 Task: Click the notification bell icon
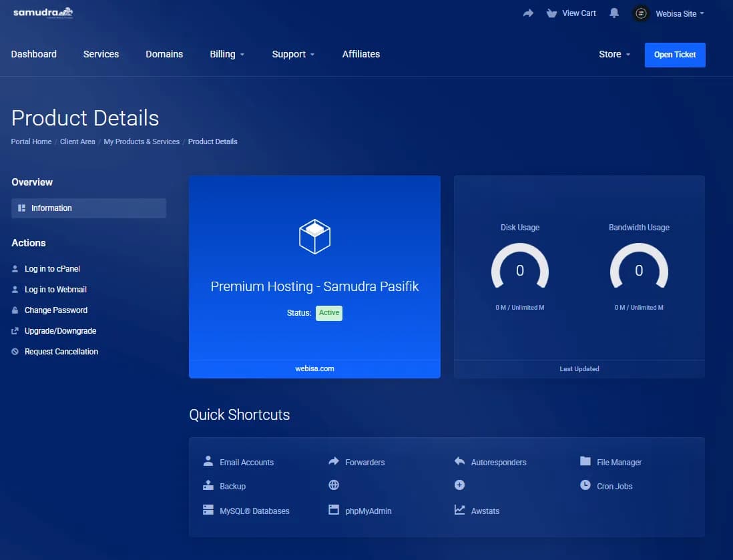(614, 13)
